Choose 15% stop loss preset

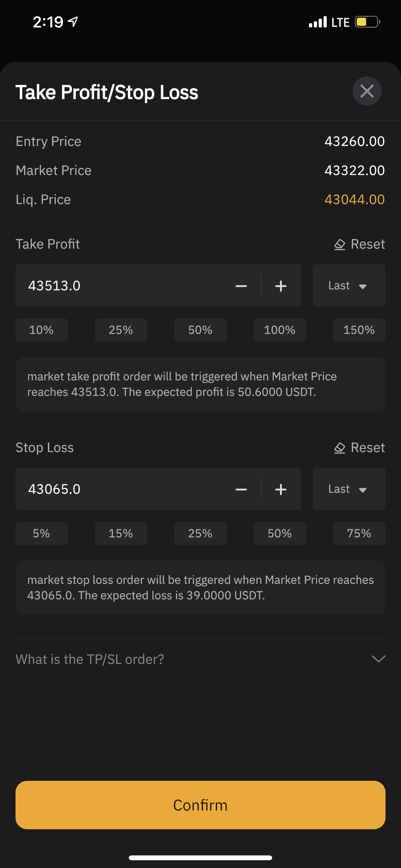[121, 533]
